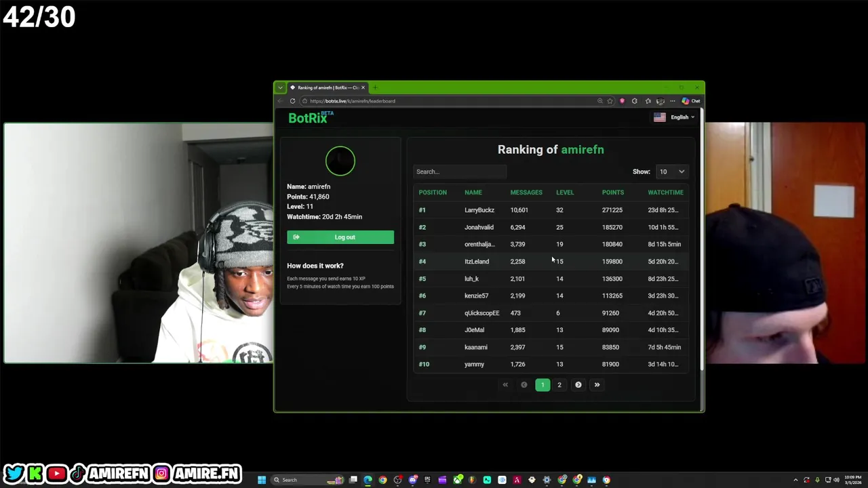This screenshot has width=868, height=488.
Task: Open the Windows Start button
Action: click(262, 480)
